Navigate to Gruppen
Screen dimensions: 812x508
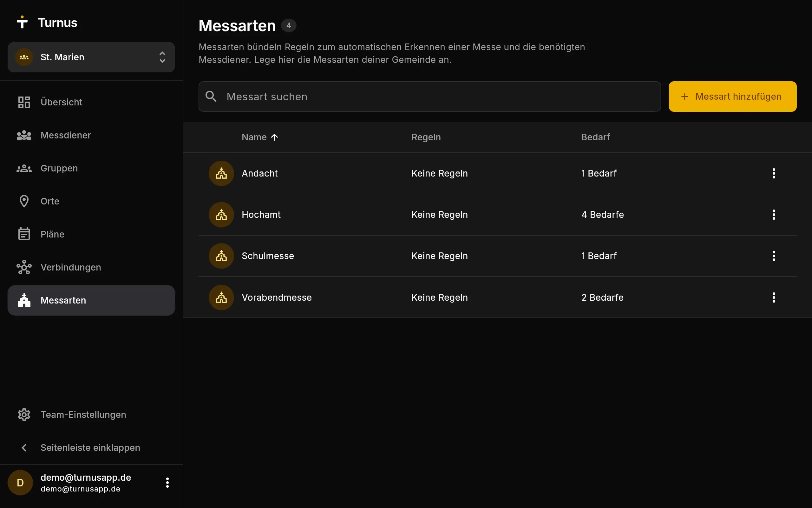point(91,168)
